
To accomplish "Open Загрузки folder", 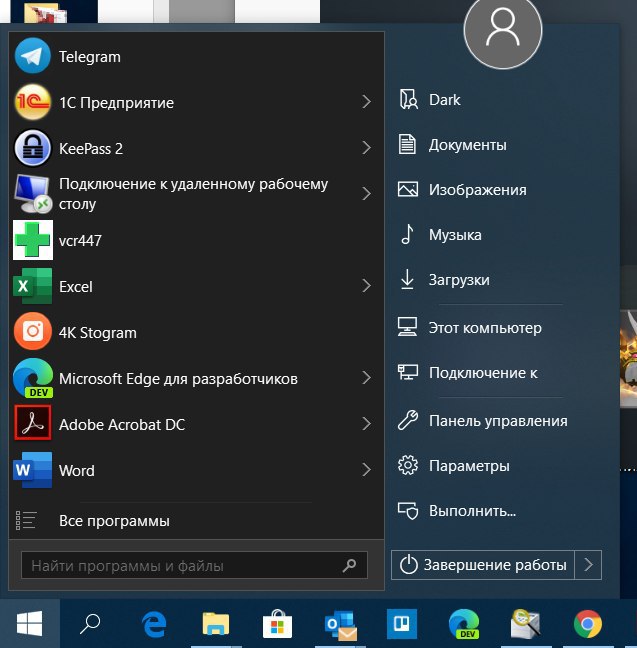I will (x=444, y=280).
